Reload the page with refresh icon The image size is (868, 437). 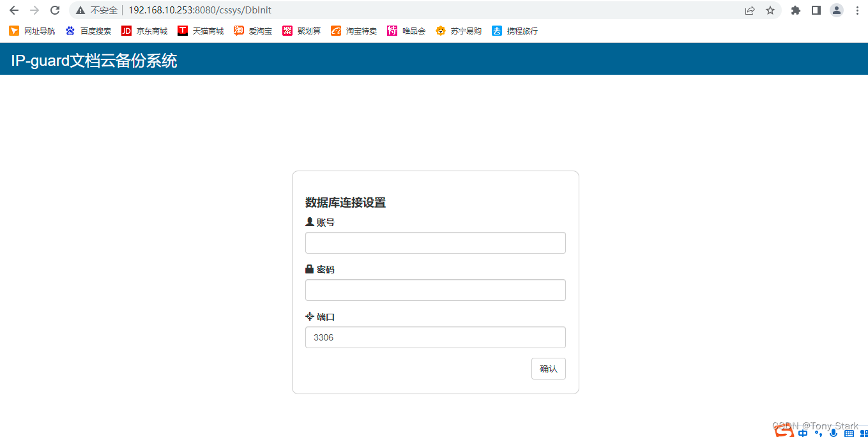55,10
